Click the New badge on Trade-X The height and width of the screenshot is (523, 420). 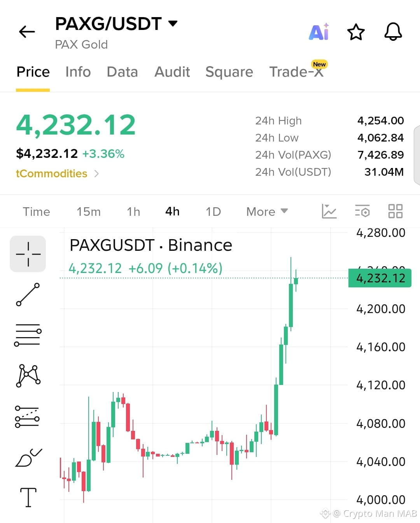point(319,64)
